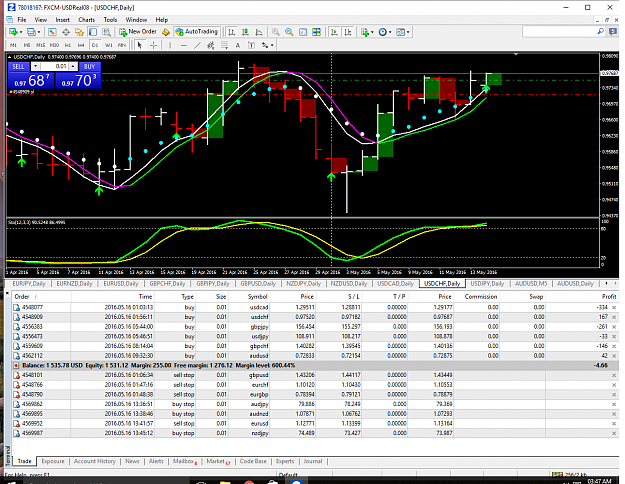The height and width of the screenshot is (484, 625).
Task: Select the trendline drawing tool
Action: click(197, 45)
